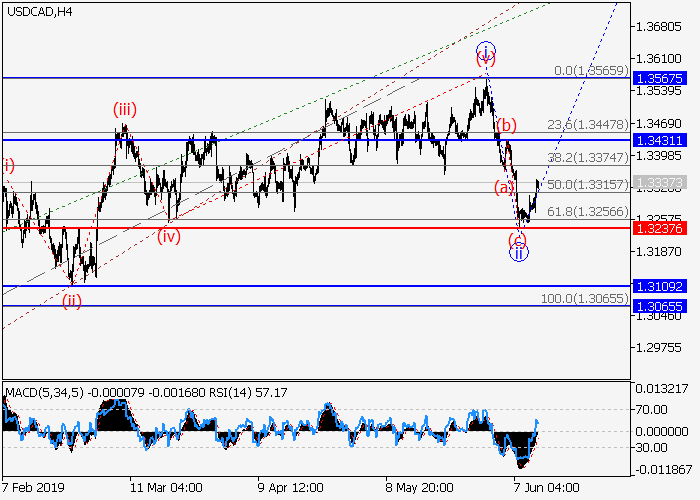Viewport: 700px width, 500px height.
Task: Click the red (a) wave label
Action: click(502, 187)
